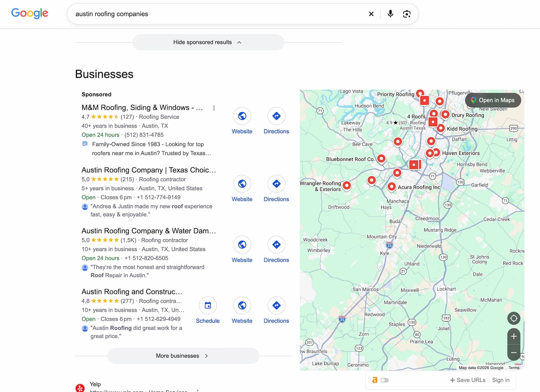This screenshot has width=540, height=392.
Task: Select the Haven Exteriors map pin
Action: click(436, 153)
